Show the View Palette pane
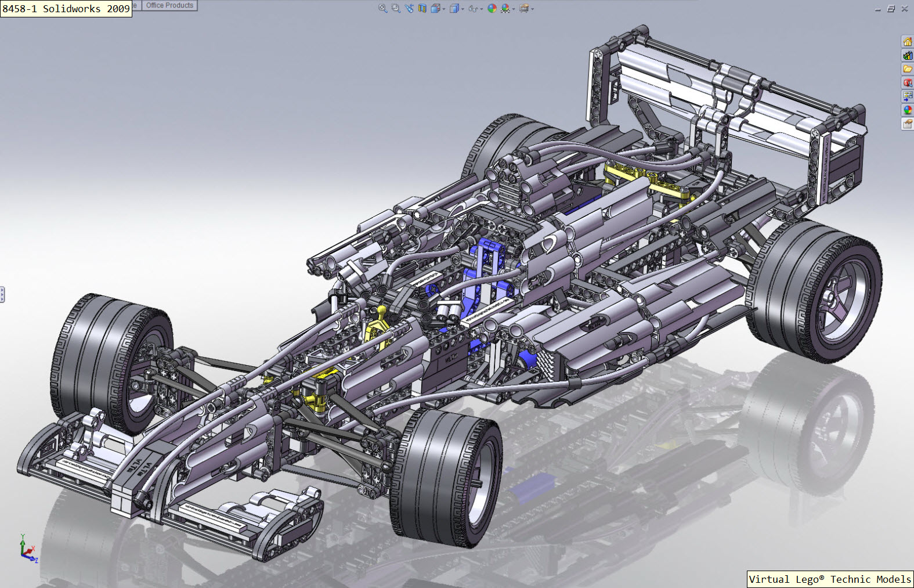This screenshot has width=914, height=588. [907, 96]
